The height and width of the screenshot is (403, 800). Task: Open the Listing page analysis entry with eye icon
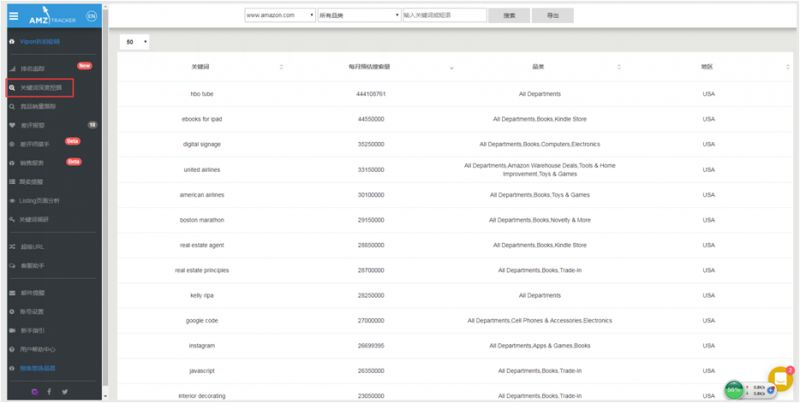coord(35,201)
